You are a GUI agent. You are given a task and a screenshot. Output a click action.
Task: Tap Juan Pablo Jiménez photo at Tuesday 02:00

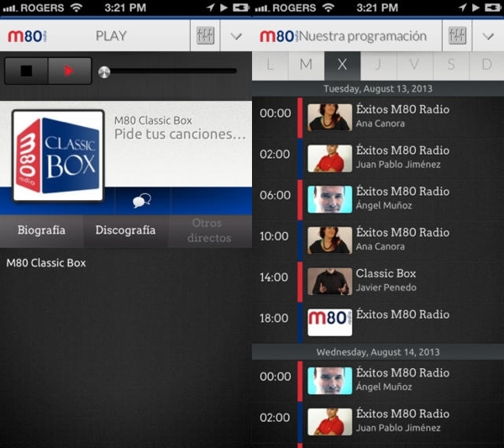pos(329,158)
